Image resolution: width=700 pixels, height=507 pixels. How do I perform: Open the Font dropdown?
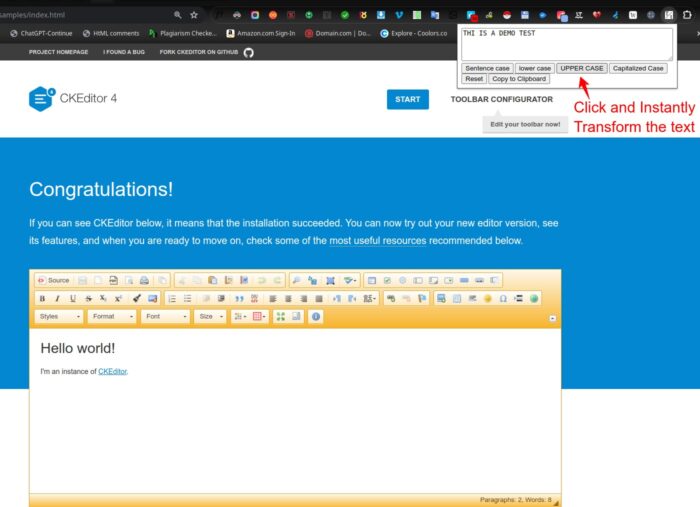165,316
